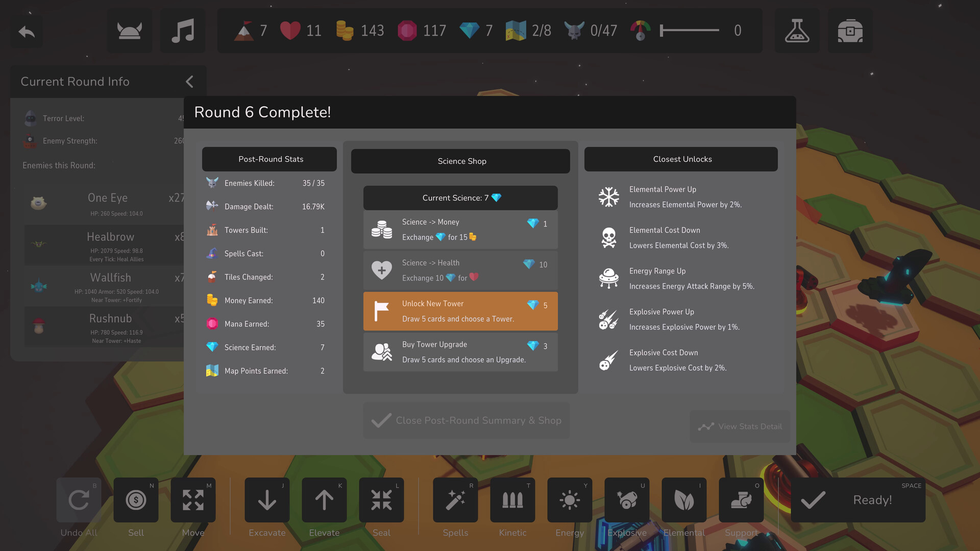Click the Unlock New Tower option
The image size is (980, 551).
click(x=460, y=311)
